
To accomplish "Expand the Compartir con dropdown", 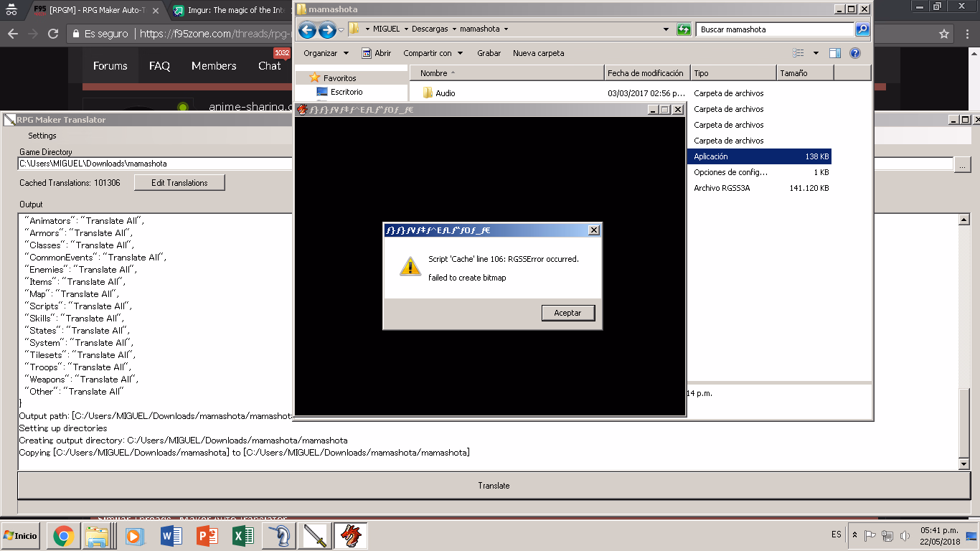I will coord(433,53).
